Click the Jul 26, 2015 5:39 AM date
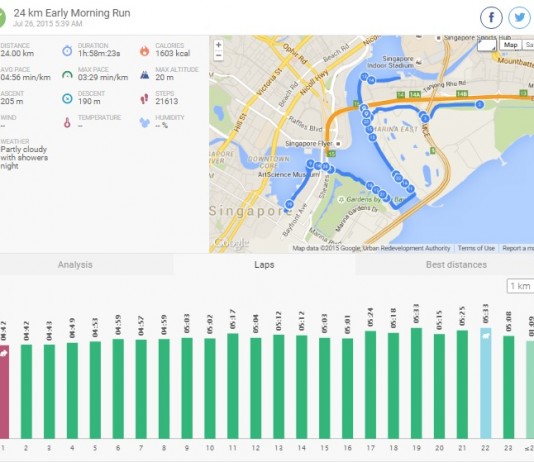 [x=48, y=24]
